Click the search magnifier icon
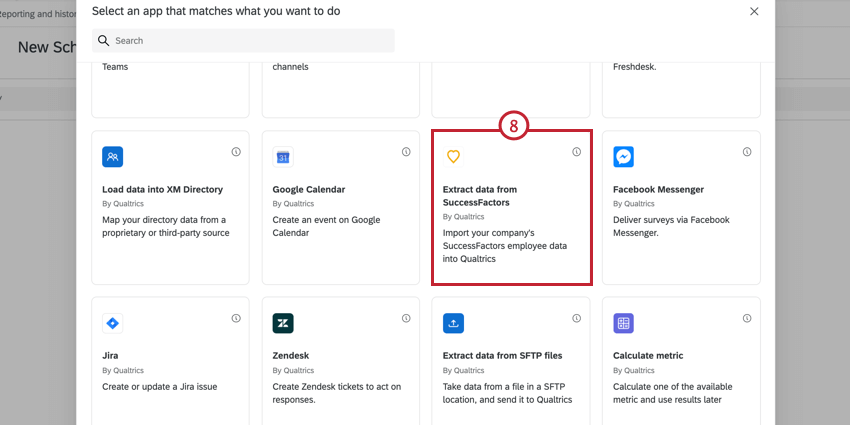 [104, 41]
